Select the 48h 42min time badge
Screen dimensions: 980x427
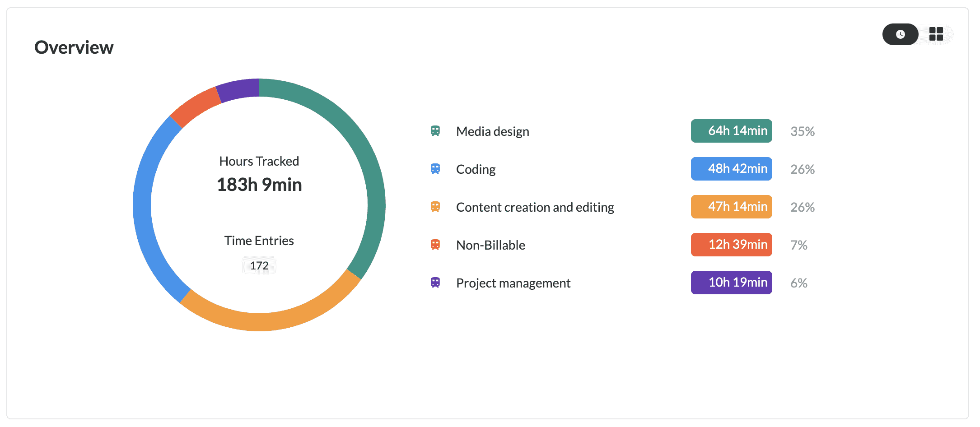click(x=731, y=169)
